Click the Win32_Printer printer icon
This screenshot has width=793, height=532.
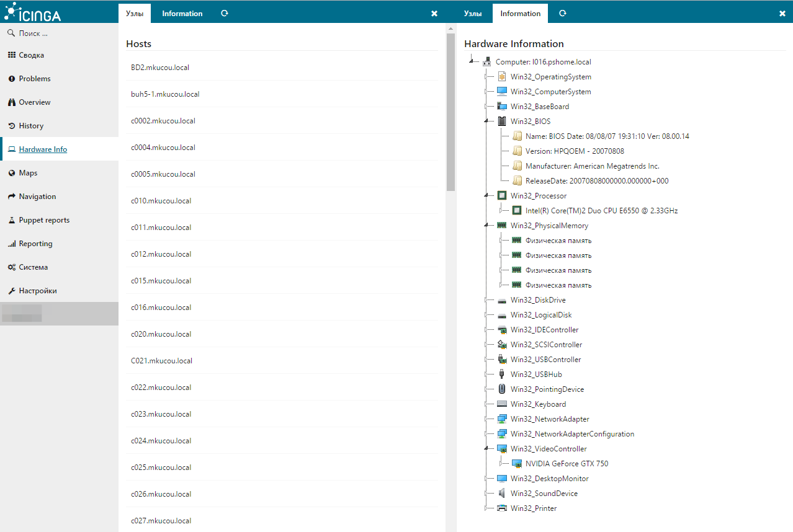pos(502,508)
